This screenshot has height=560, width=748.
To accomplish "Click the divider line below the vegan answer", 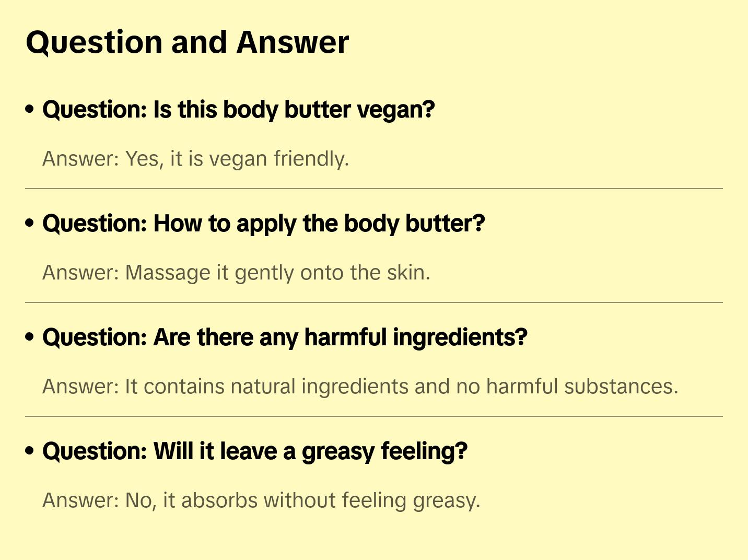I will coord(374,189).
